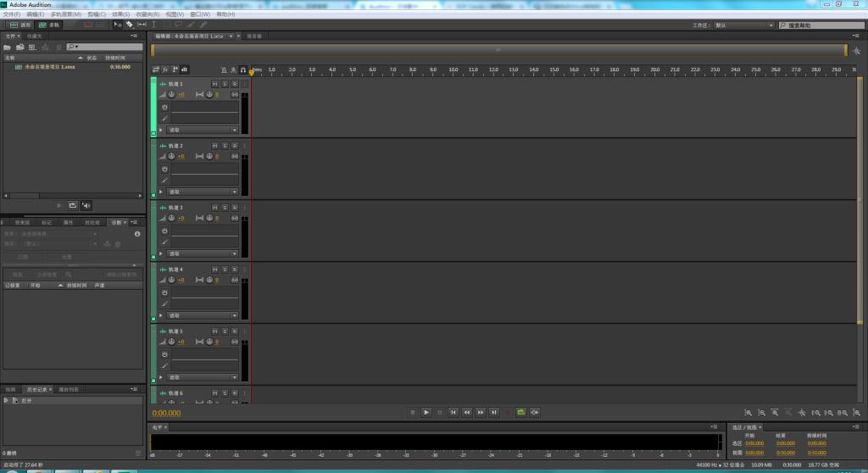
Task: Open track 1 automation mode dropdown
Action: (x=203, y=131)
